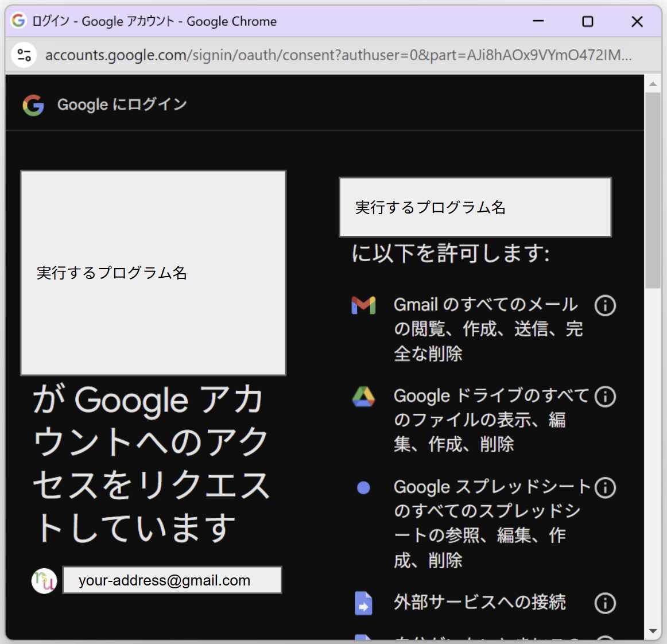Click the accounts.google.com URL in address bar
The image size is (667, 644).
[338, 55]
